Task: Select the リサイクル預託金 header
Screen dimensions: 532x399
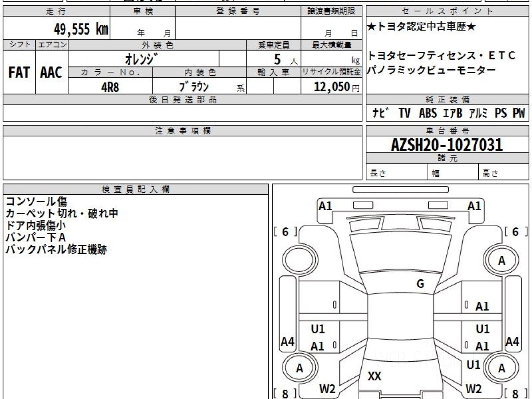Action: 332,72
